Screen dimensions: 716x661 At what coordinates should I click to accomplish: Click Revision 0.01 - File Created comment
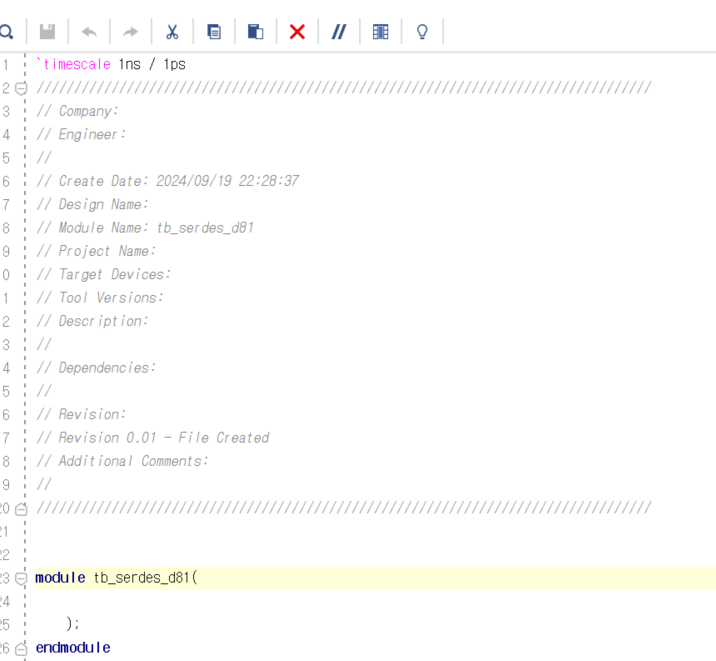pos(153,438)
